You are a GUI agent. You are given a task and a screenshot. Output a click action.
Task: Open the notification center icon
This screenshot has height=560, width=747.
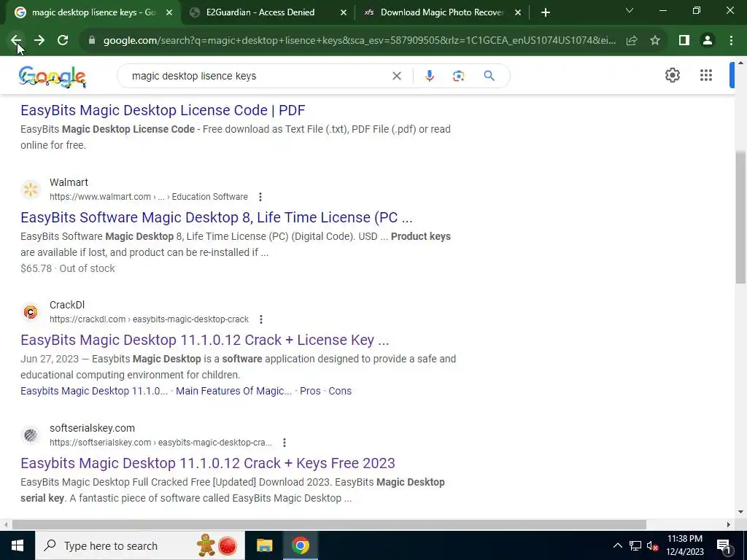724,545
